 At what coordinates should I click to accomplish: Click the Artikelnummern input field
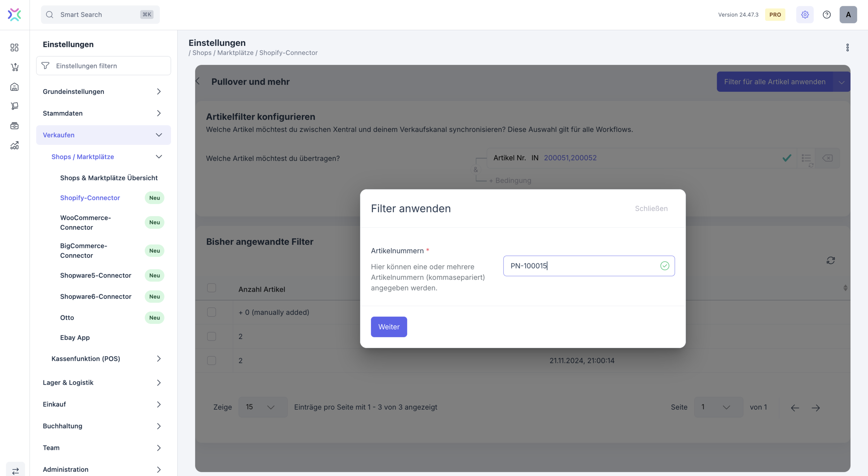583,266
